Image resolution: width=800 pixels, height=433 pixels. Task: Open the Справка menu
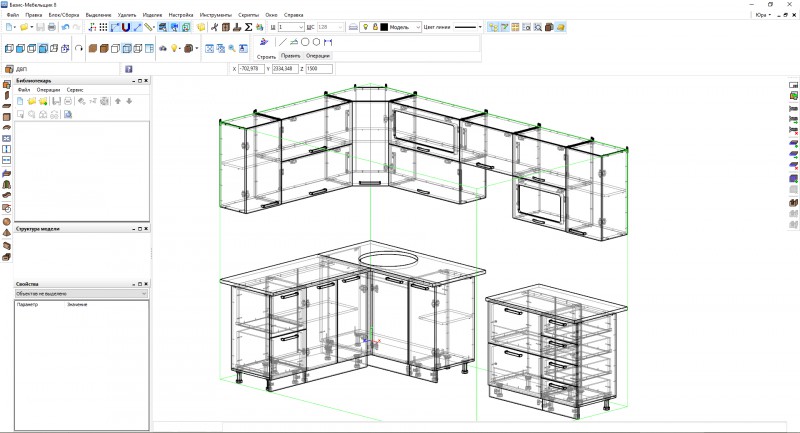[x=293, y=15]
